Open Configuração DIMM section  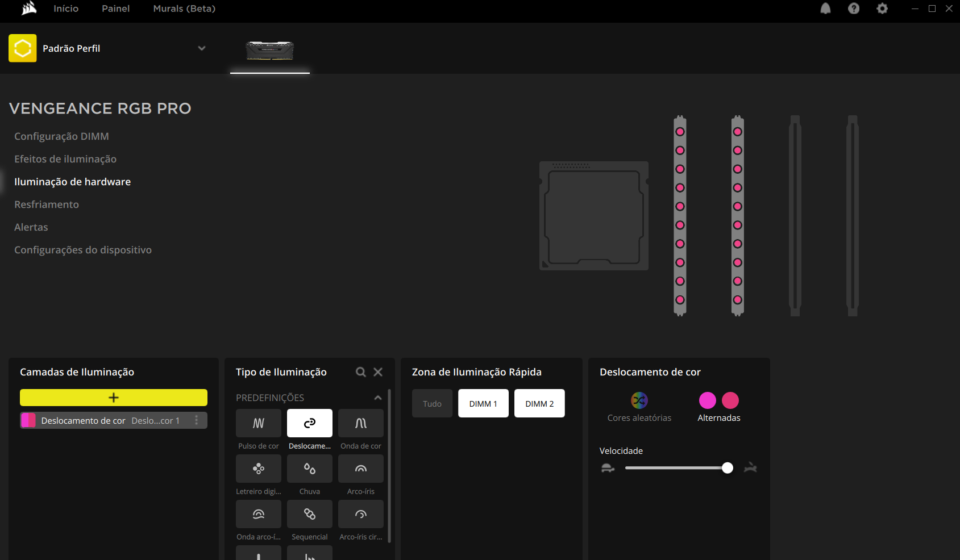pyautogui.click(x=61, y=136)
